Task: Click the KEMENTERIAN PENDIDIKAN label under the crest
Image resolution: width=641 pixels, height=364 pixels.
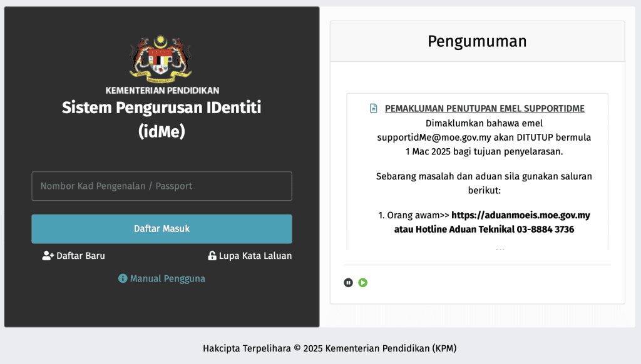Action: click(x=162, y=90)
